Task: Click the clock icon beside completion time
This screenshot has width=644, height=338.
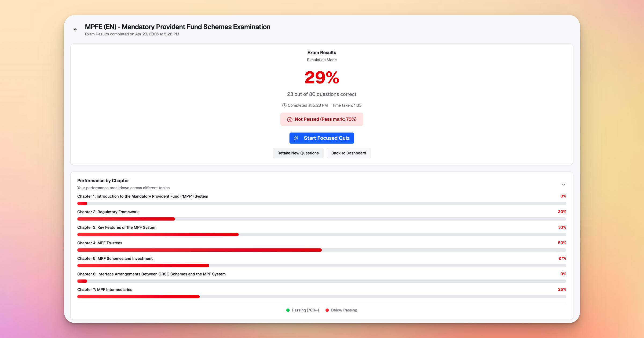Action: (284, 105)
